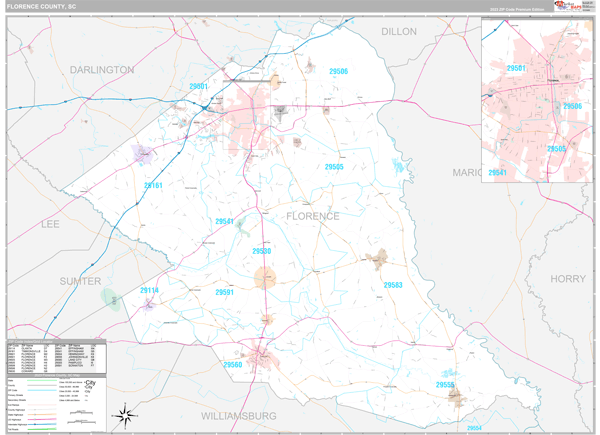Open the Florence city inset map

point(537,105)
